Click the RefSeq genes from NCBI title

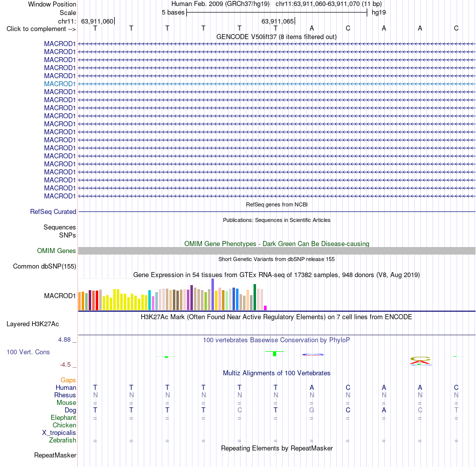pos(277,204)
